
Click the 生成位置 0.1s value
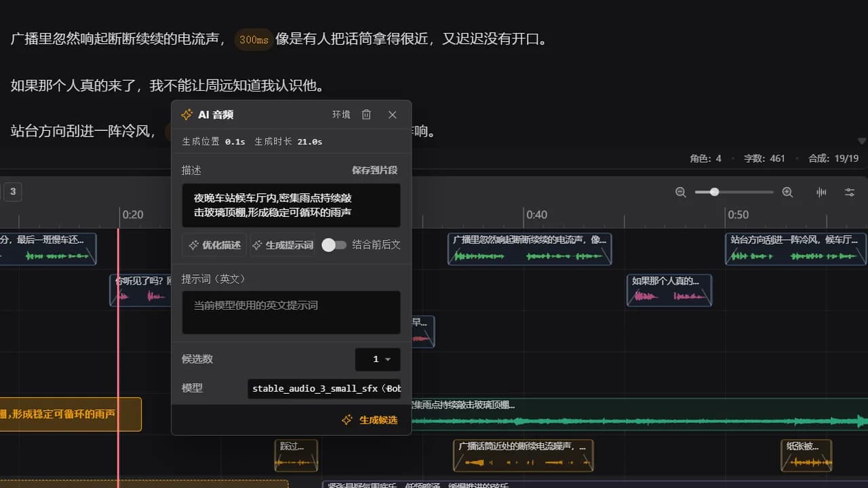coord(235,142)
